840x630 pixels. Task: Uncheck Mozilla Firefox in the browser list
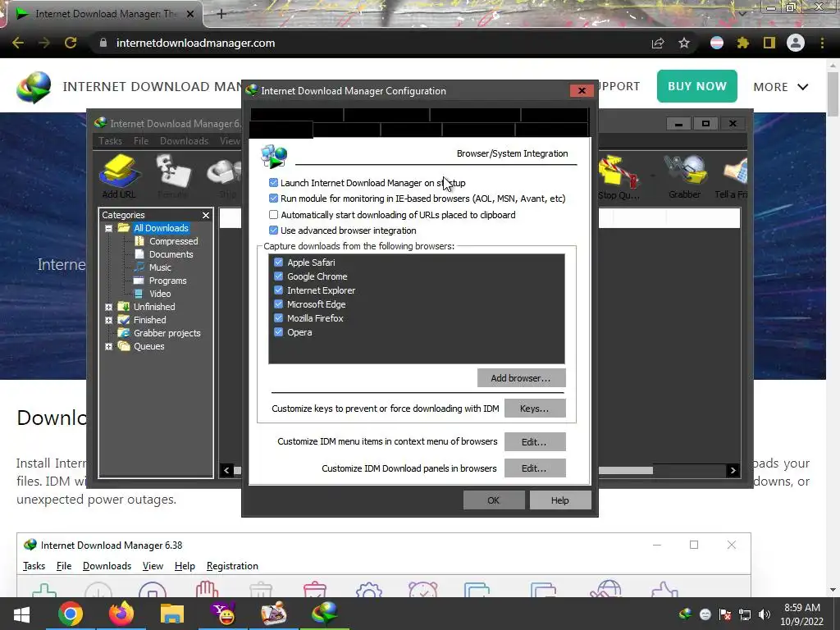279,318
